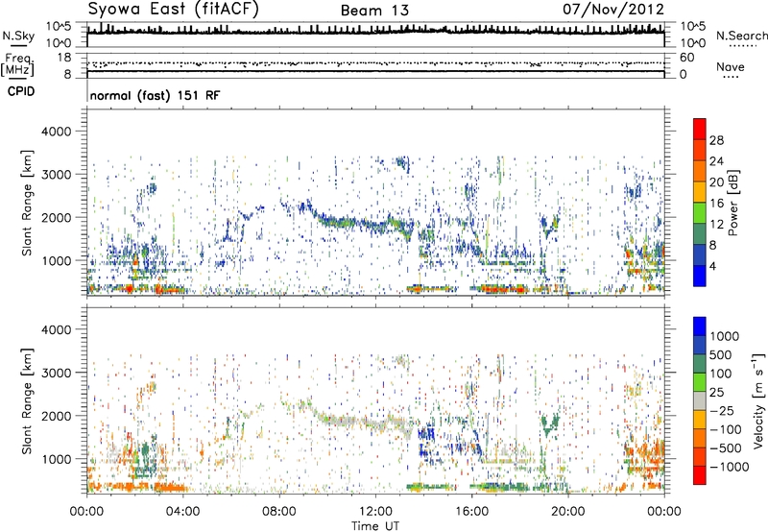Viewport: 768px width, 532px height.
Task: Click the "4000" tick of the power panel
Action: pyautogui.click(x=57, y=132)
